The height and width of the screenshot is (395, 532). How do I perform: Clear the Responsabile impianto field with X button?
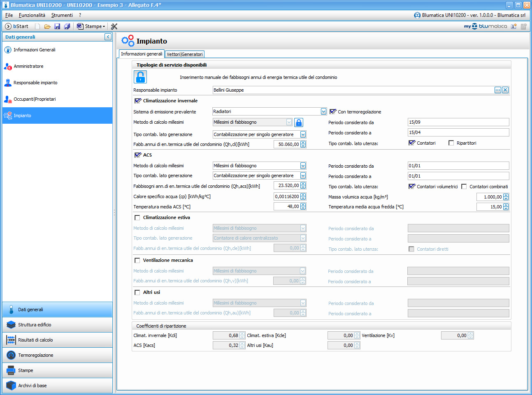505,90
